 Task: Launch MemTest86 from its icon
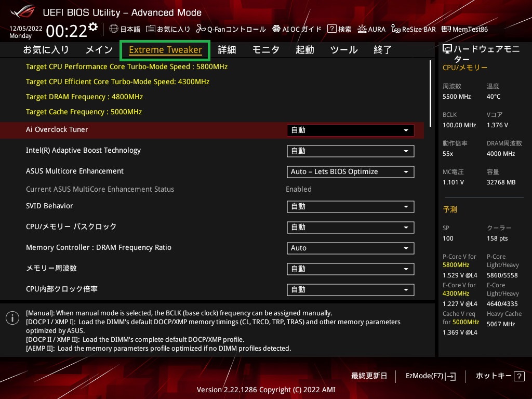point(446,29)
